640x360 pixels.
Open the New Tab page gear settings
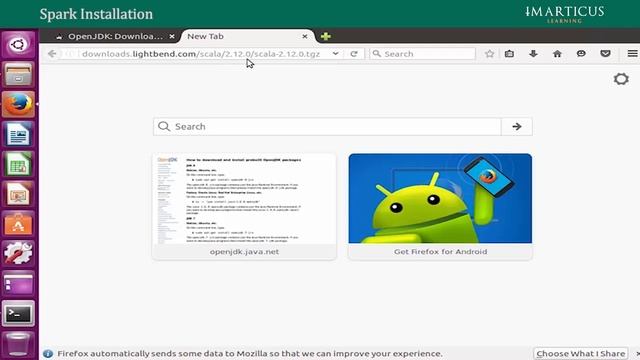[x=621, y=79]
